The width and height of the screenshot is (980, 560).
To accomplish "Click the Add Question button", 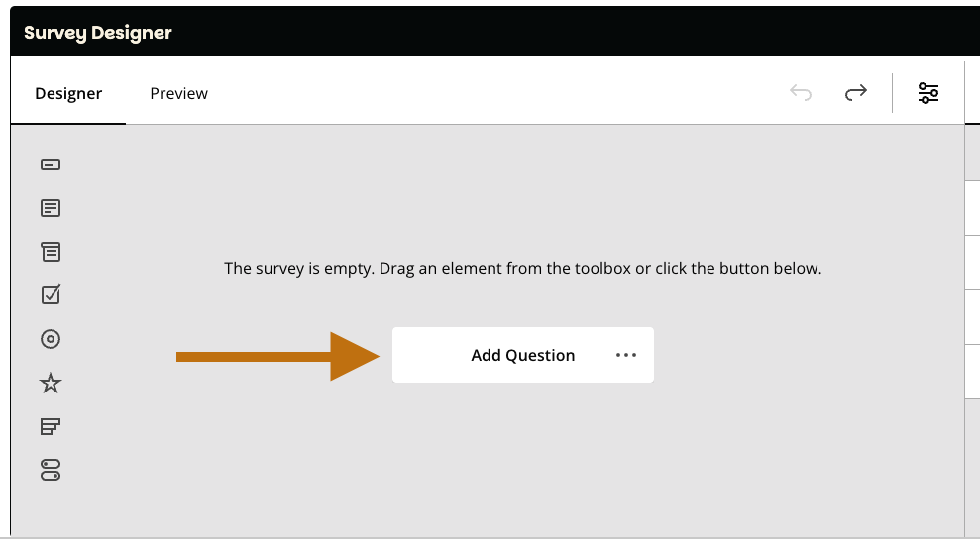I will pyautogui.click(x=522, y=355).
